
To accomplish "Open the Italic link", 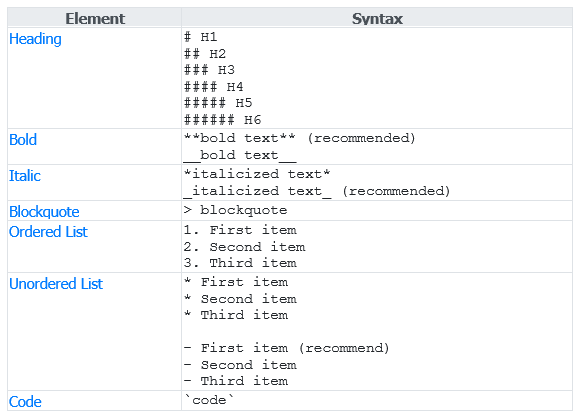I will click(25, 176).
